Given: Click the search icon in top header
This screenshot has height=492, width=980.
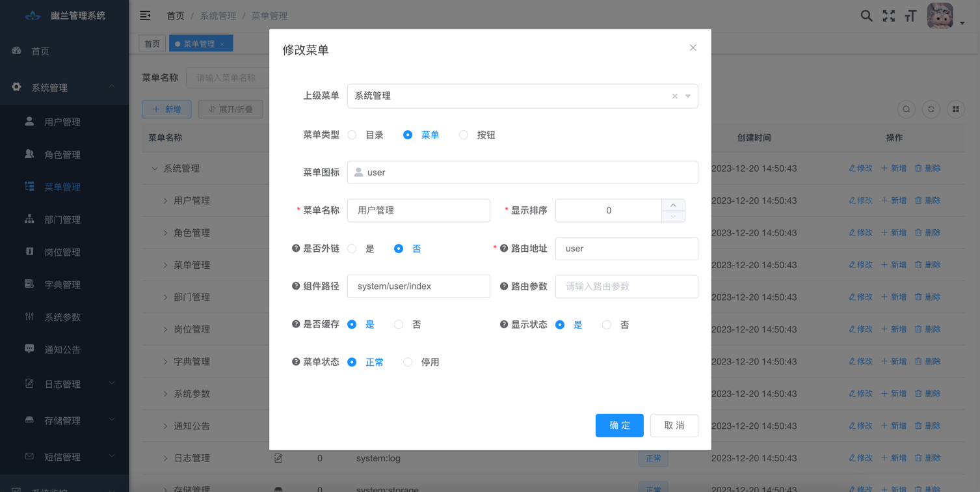Looking at the screenshot, I should (866, 16).
